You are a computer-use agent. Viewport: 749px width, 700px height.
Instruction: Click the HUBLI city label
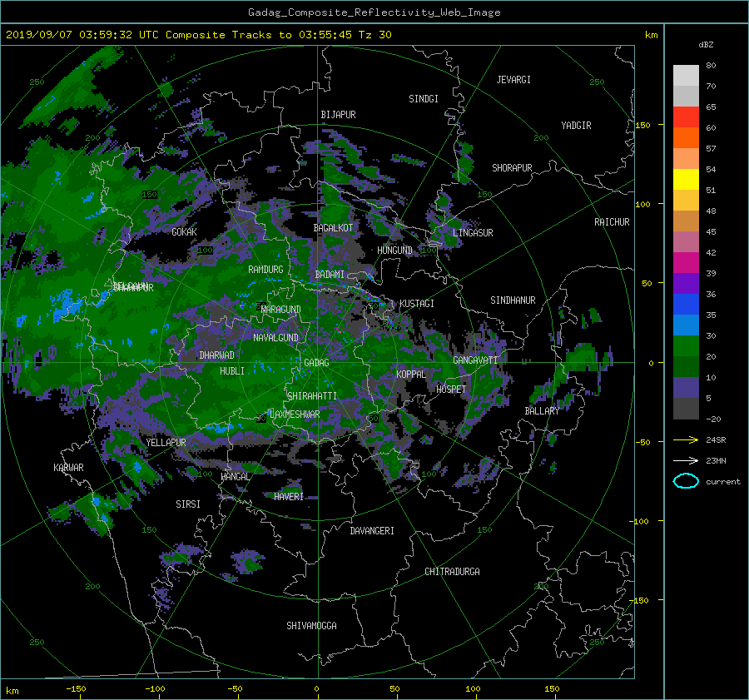click(232, 370)
